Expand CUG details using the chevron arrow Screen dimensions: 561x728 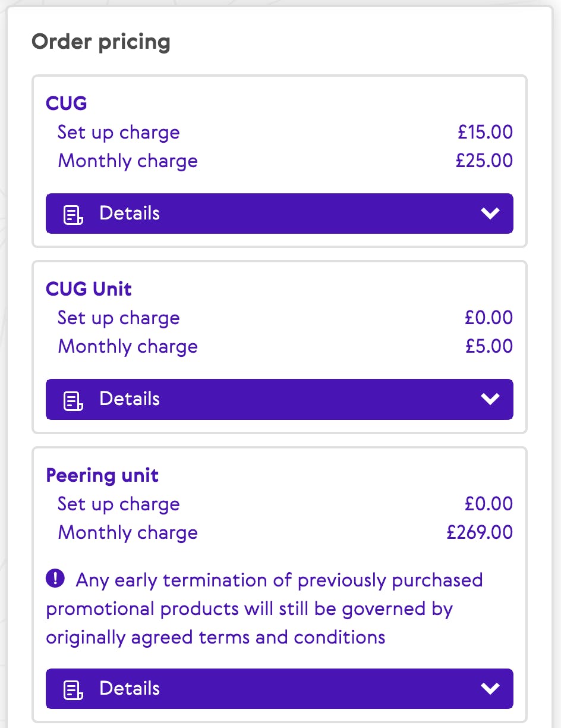tap(490, 214)
